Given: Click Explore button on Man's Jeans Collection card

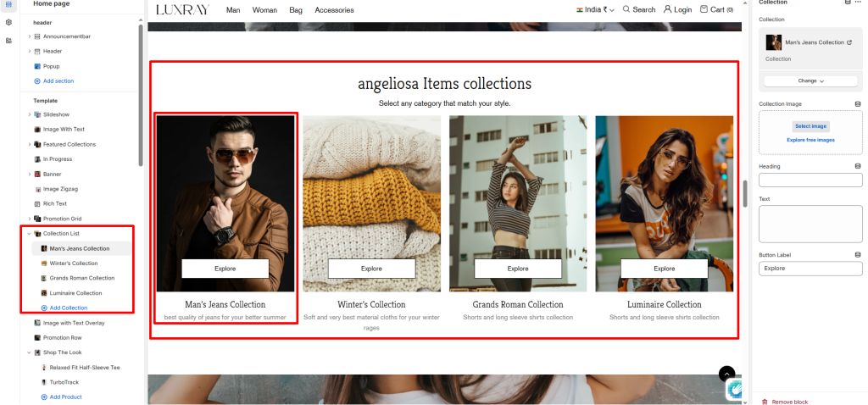Looking at the screenshot, I should (225, 269).
